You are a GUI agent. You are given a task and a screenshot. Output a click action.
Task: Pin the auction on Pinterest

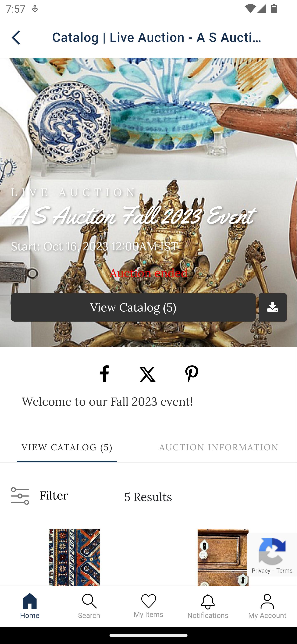192,374
